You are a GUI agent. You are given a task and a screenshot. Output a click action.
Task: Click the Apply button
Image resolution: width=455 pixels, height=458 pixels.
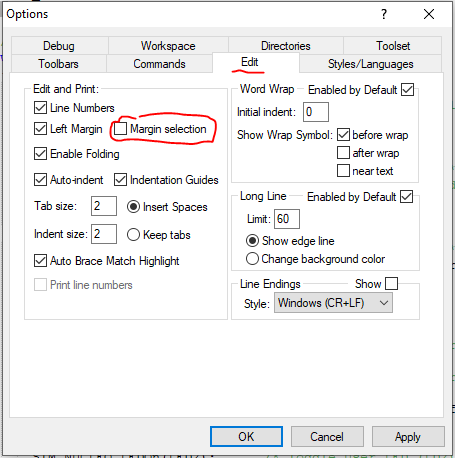tap(408, 437)
